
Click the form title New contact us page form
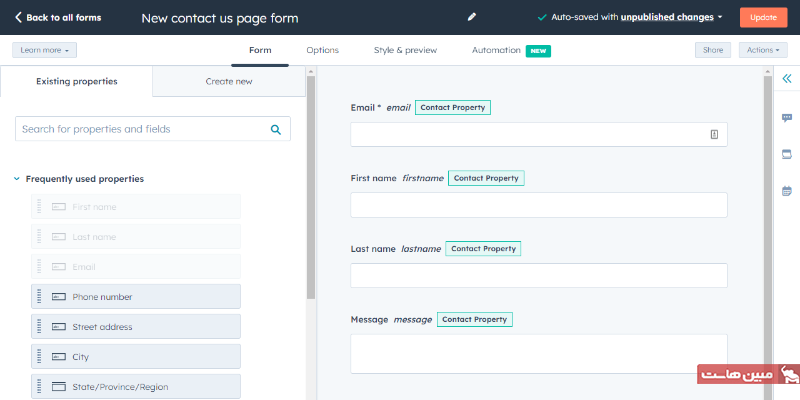[220, 18]
